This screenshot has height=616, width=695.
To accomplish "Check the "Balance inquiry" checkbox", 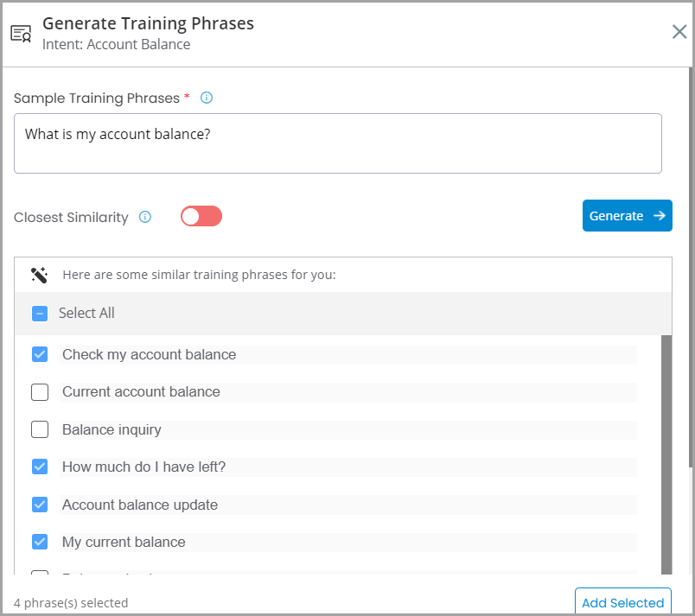I will pos(40,429).
